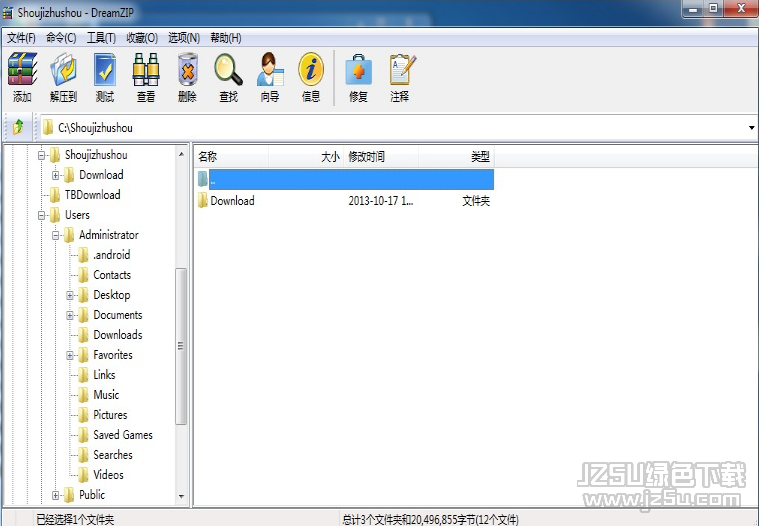The image size is (759, 526).
Task: Click the date 2013-10-17 cell
Action: point(380,201)
